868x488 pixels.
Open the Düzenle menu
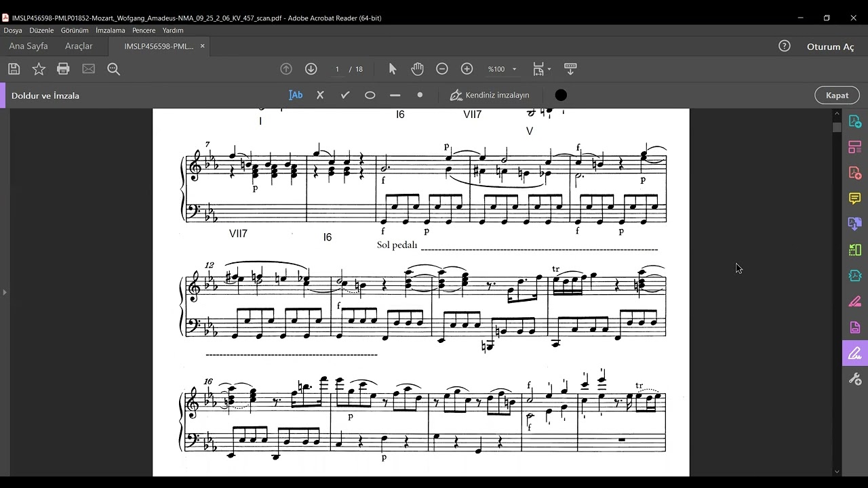click(41, 30)
